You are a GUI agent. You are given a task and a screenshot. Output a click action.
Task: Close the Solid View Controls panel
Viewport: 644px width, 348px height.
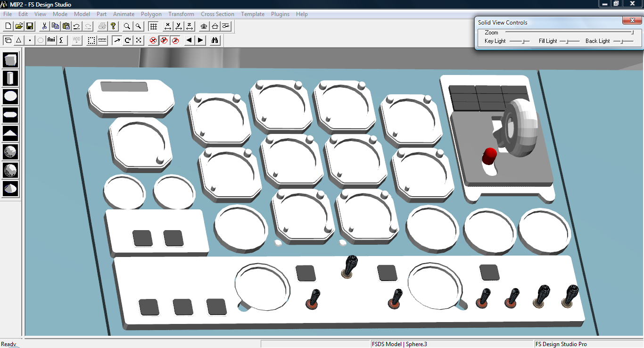coord(632,20)
